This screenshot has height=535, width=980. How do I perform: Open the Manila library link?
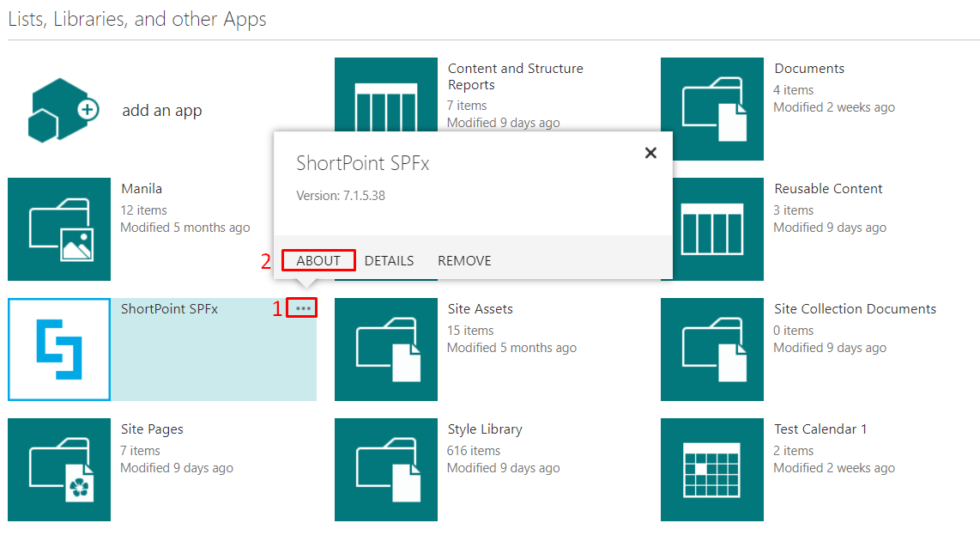(x=142, y=188)
